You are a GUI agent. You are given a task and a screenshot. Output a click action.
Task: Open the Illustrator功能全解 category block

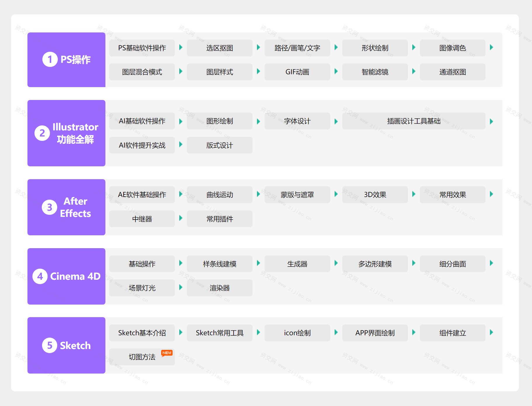(66, 133)
